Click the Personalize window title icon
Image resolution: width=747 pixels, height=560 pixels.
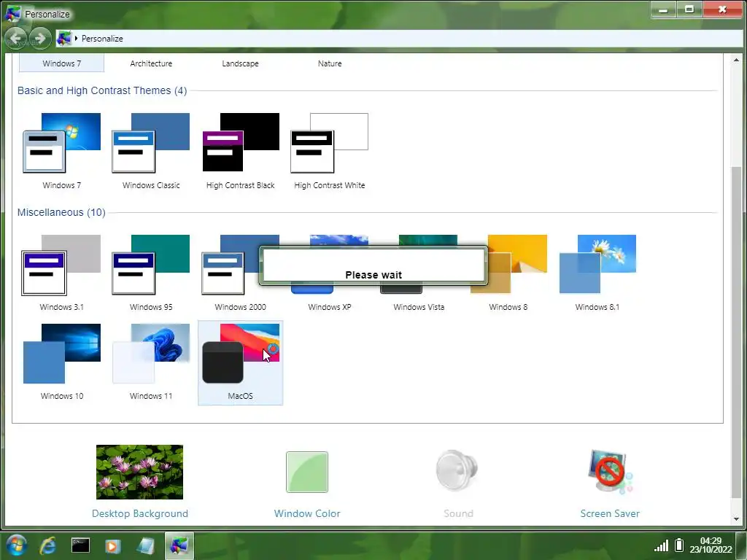13,13
